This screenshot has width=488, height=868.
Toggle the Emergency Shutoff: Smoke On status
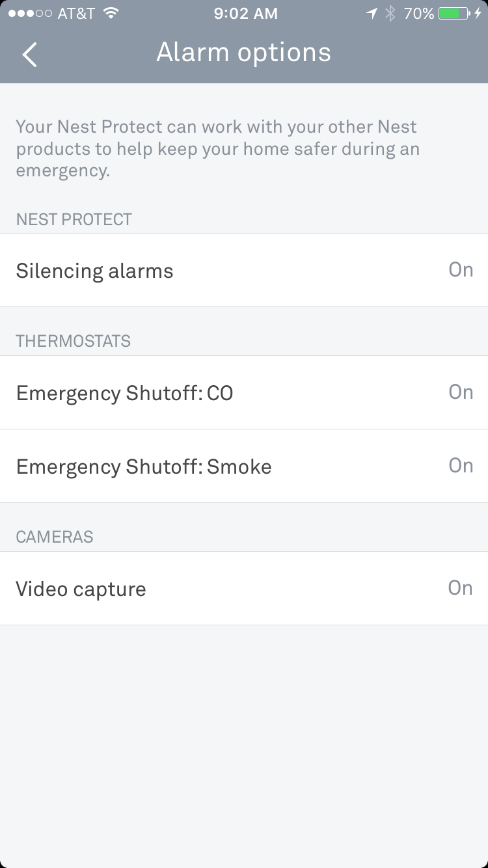coord(461,465)
